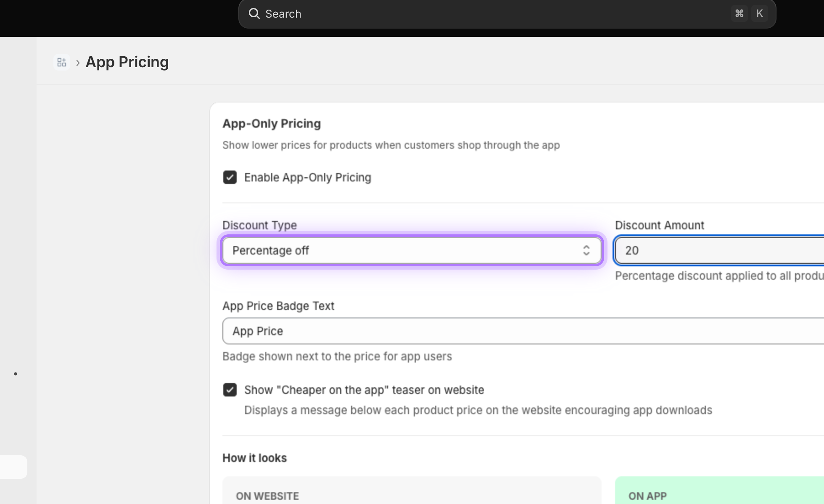Open the Discount Type dropdown
Viewport: 824px width, 504px height.
pos(412,251)
